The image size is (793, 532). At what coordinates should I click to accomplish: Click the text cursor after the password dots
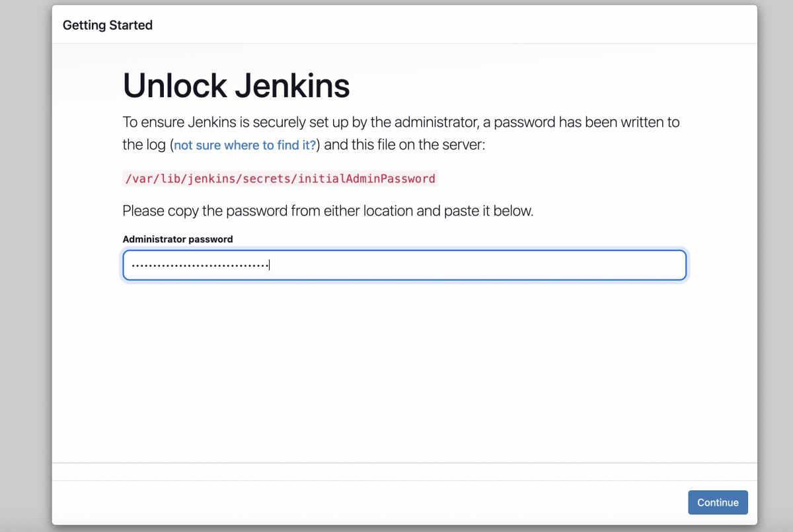(x=270, y=265)
